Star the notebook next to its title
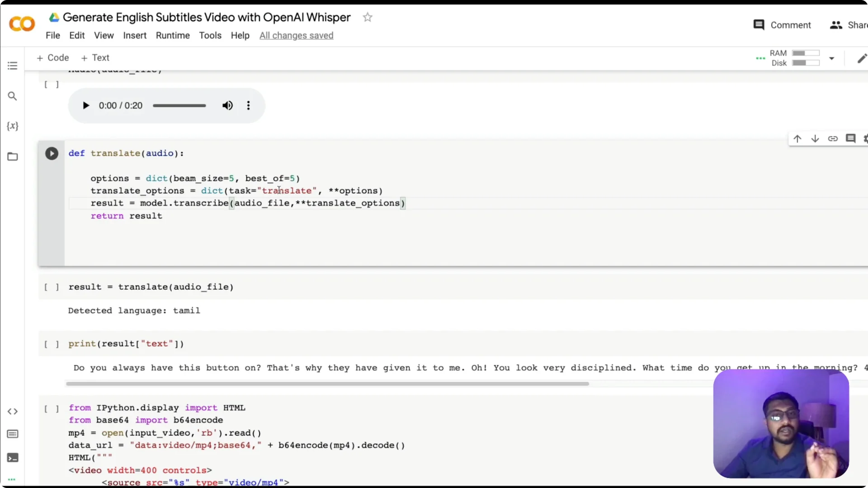The image size is (868, 488). click(367, 17)
